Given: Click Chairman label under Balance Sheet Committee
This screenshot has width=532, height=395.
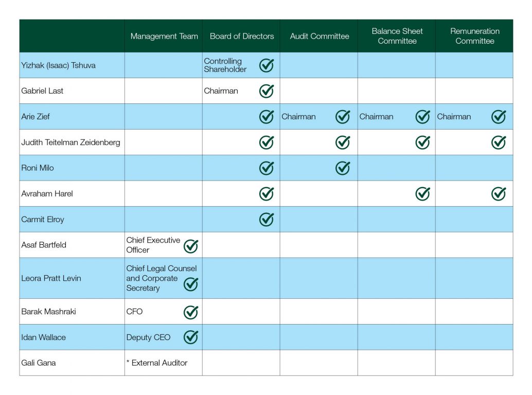Looking at the screenshot, I should pos(376,117).
